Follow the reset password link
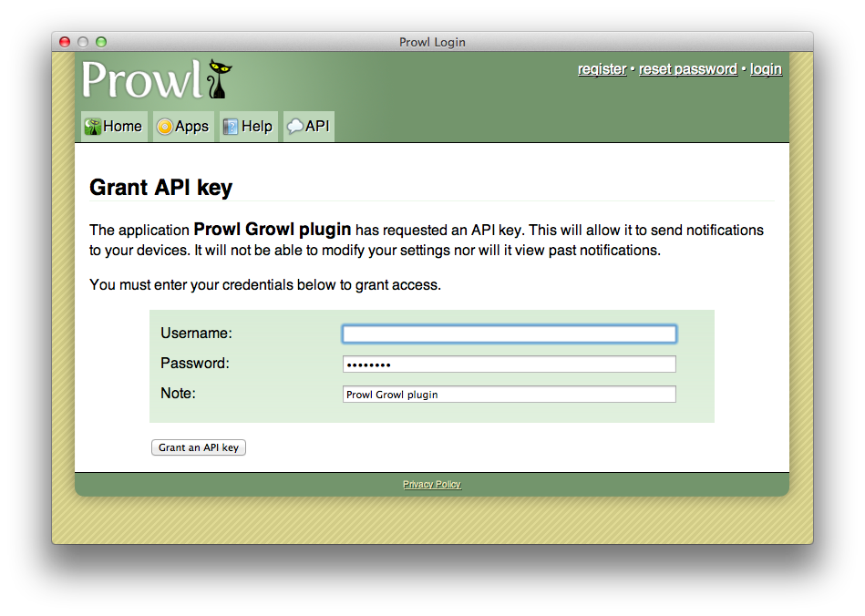Image resolution: width=865 pixels, height=616 pixels. point(688,69)
